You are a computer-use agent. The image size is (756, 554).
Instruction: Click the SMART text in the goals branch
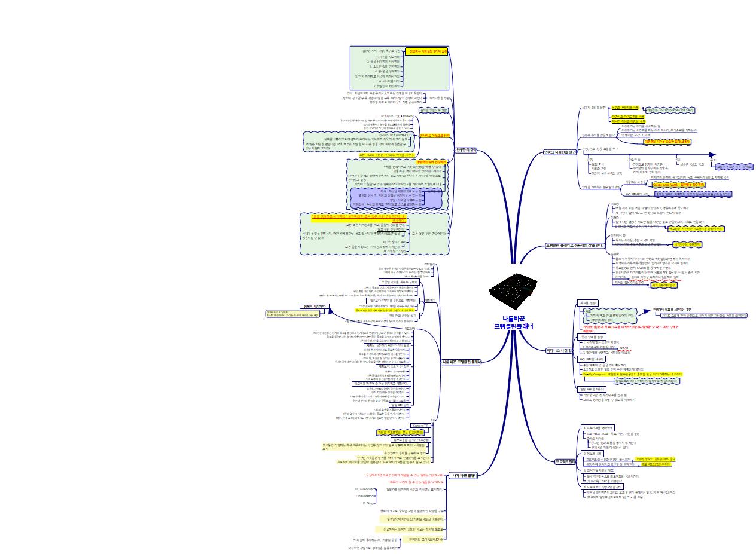[x=624, y=347]
